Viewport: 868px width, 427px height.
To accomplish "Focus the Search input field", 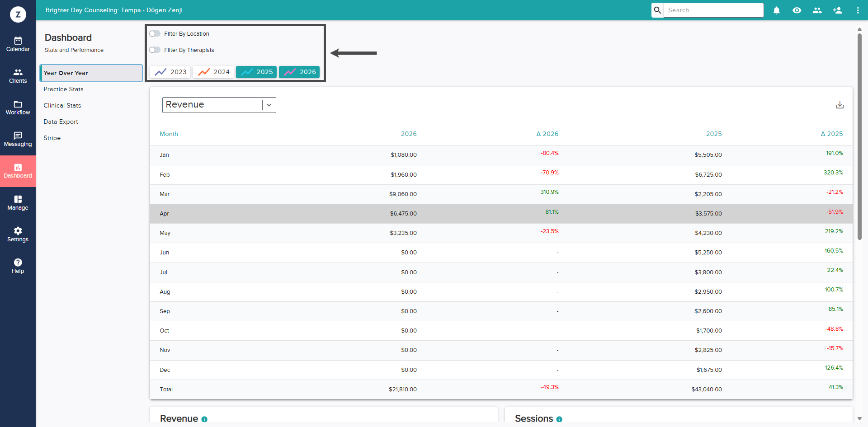I will coord(713,10).
